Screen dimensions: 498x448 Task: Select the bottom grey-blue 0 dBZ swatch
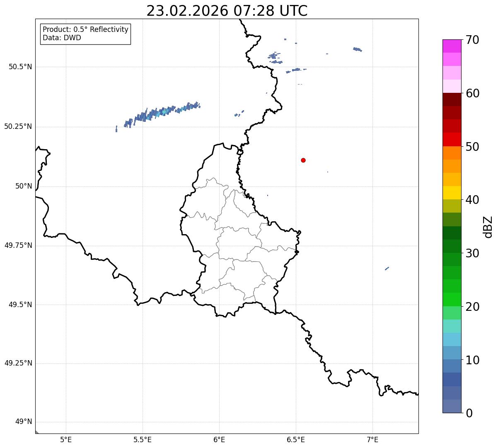pos(452,406)
